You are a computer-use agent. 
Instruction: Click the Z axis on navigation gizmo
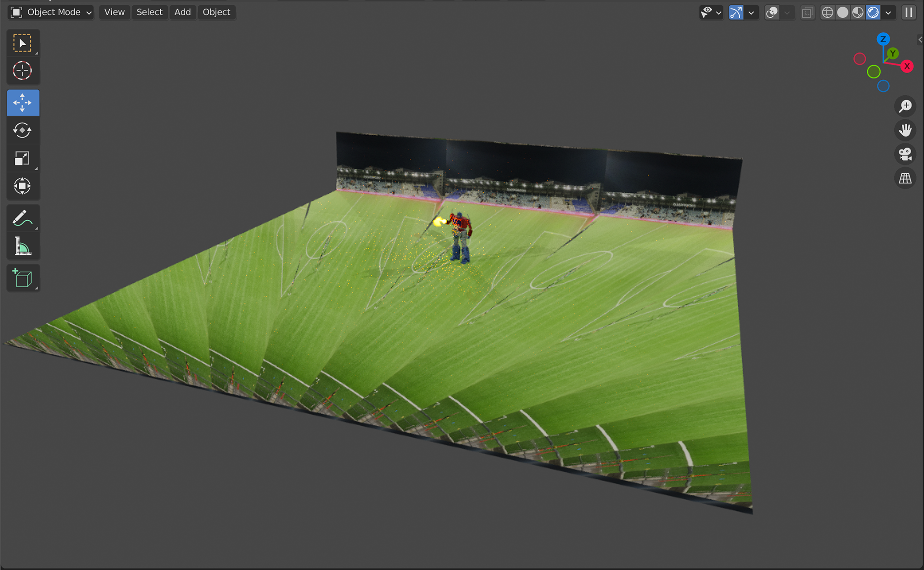[x=883, y=39]
